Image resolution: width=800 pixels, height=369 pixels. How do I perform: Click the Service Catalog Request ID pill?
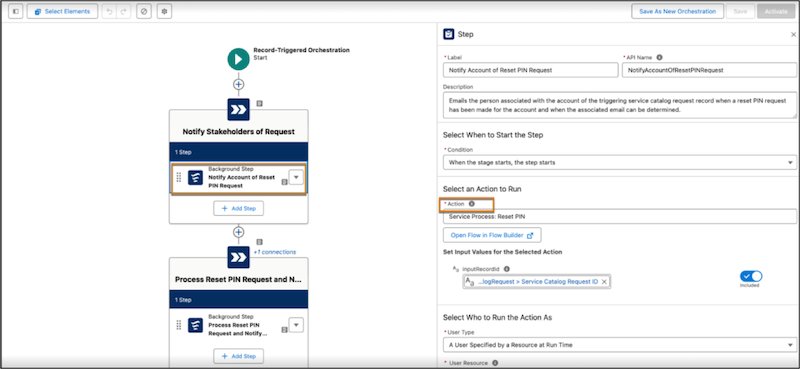pyautogui.click(x=537, y=282)
